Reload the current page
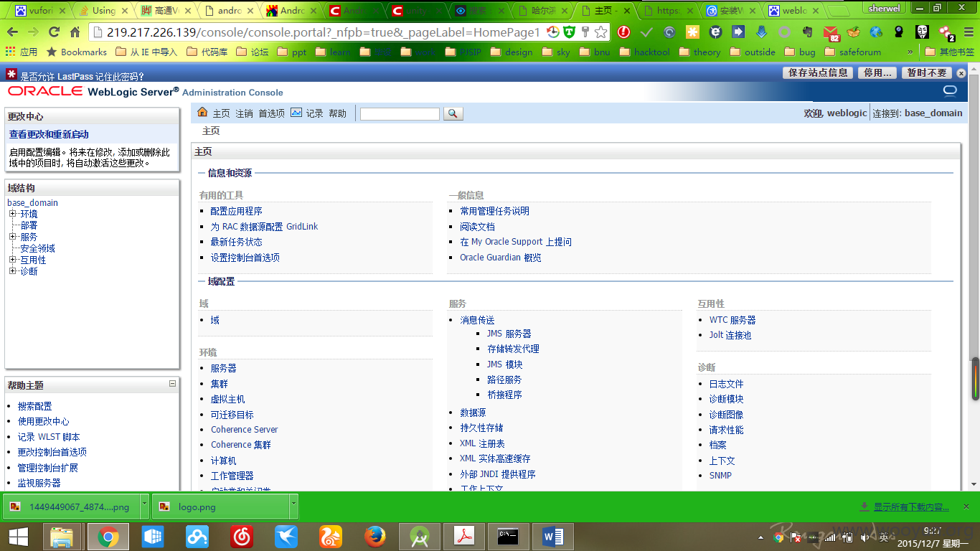980x551 pixels. tap(54, 32)
